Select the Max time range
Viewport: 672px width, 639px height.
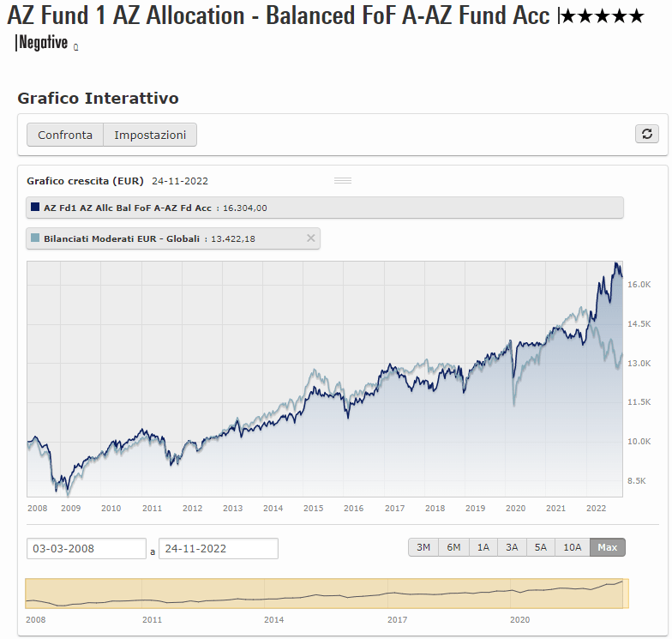point(608,547)
